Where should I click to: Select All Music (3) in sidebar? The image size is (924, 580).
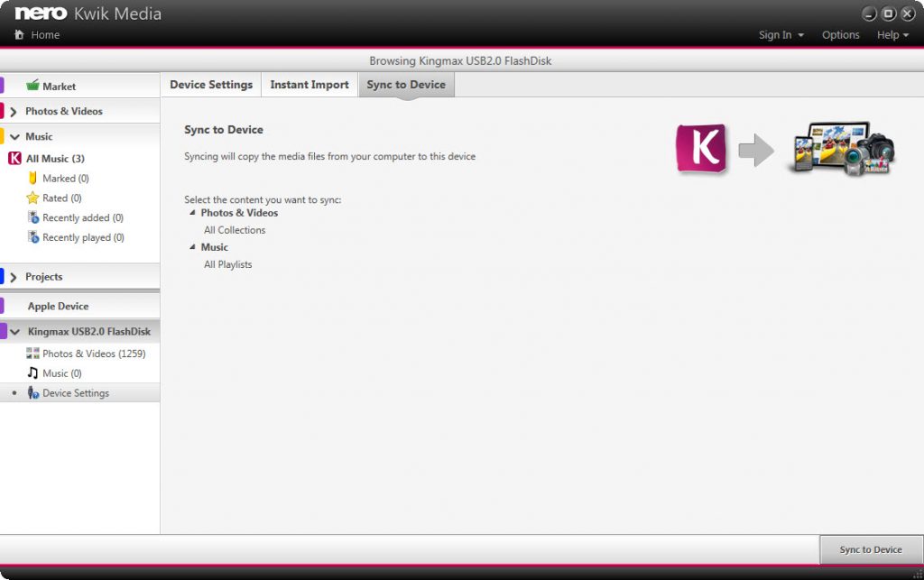[x=55, y=159]
